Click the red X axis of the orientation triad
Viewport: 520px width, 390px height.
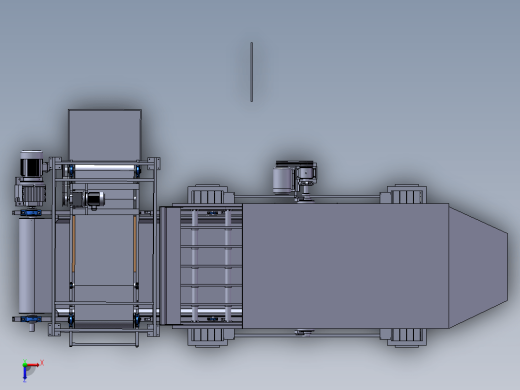pos(33,365)
